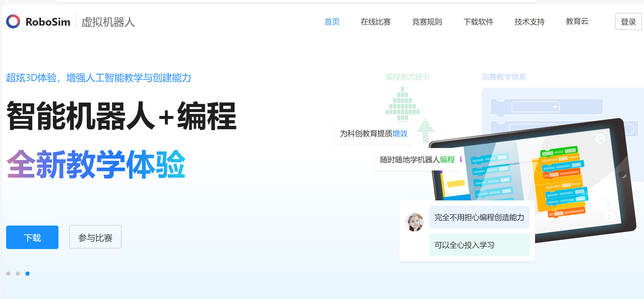
Task: Click the tablet's round home button
Action: tap(622, 175)
